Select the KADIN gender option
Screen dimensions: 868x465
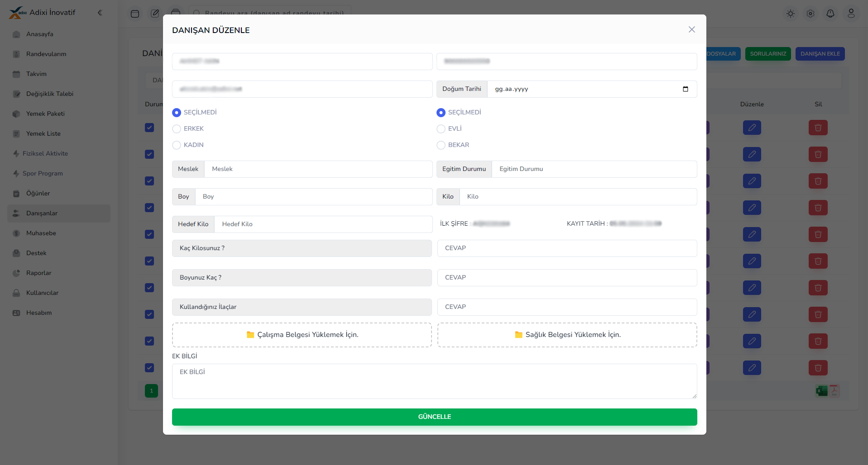[177, 145]
